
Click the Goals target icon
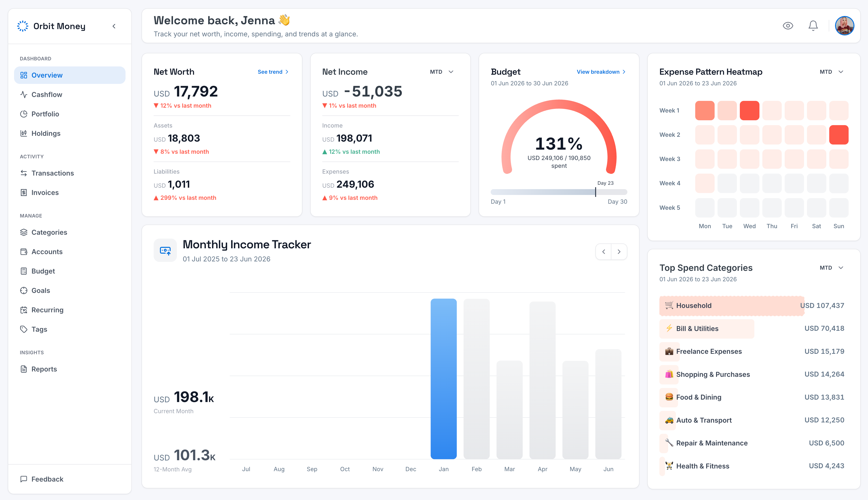pos(24,290)
